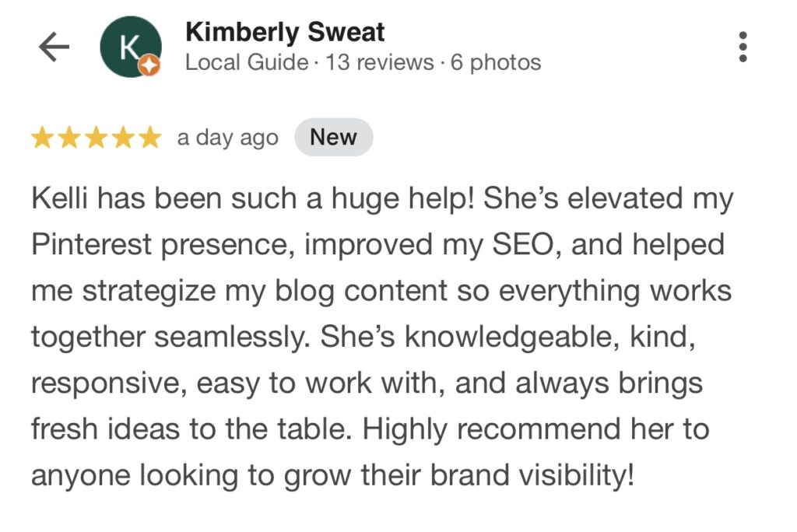This screenshot has height=532, width=797.
Task: Click the word Pinterest in the review
Action: click(91, 245)
